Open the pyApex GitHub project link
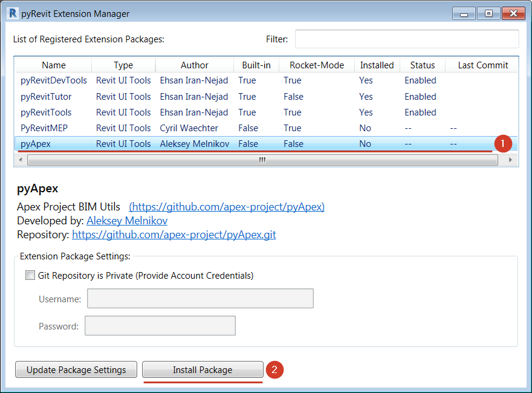This screenshot has width=532, height=393. click(227, 207)
